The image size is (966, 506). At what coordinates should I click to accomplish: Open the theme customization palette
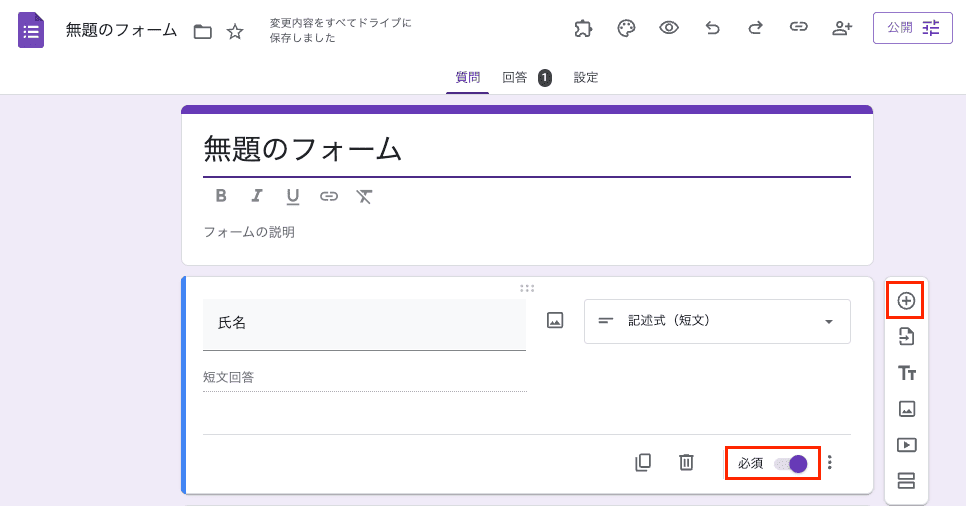pos(626,28)
